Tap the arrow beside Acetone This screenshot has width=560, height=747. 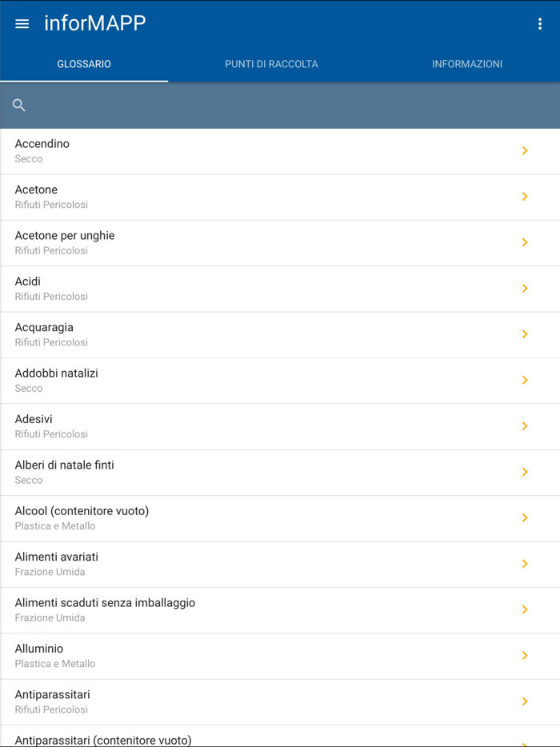point(526,196)
